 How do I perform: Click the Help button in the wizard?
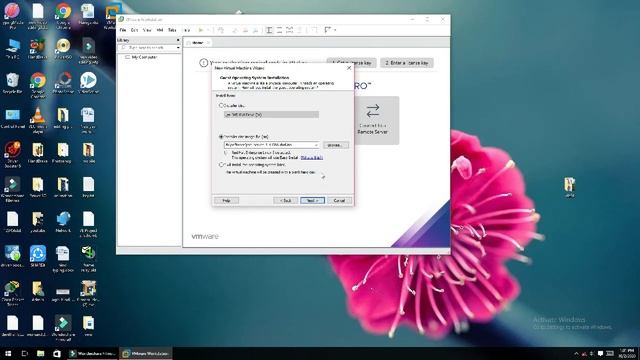coord(226,200)
